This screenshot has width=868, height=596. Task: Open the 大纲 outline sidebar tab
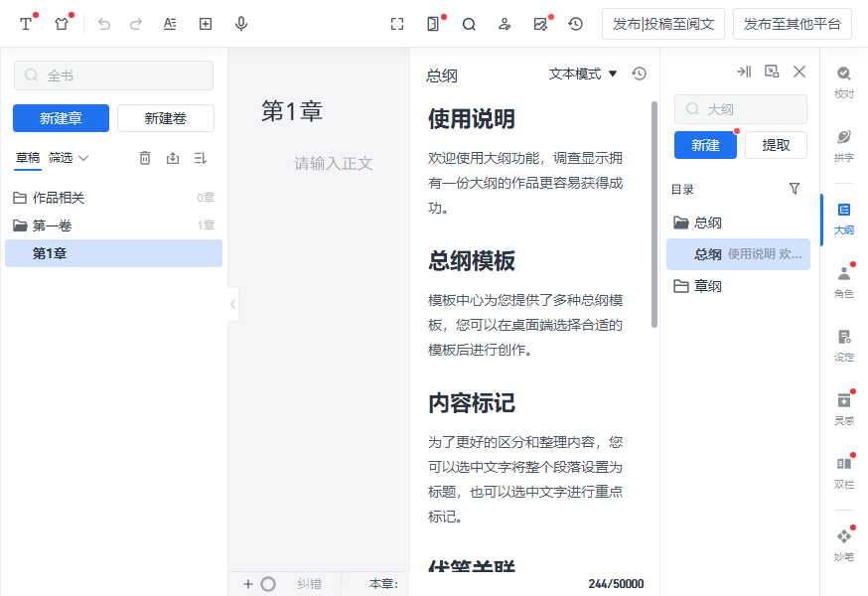843,219
